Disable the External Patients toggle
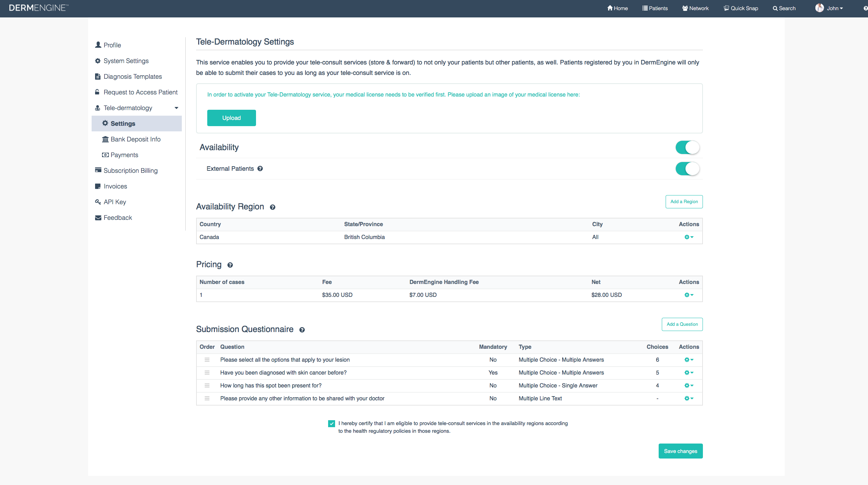The height and width of the screenshot is (485, 868). (x=687, y=169)
